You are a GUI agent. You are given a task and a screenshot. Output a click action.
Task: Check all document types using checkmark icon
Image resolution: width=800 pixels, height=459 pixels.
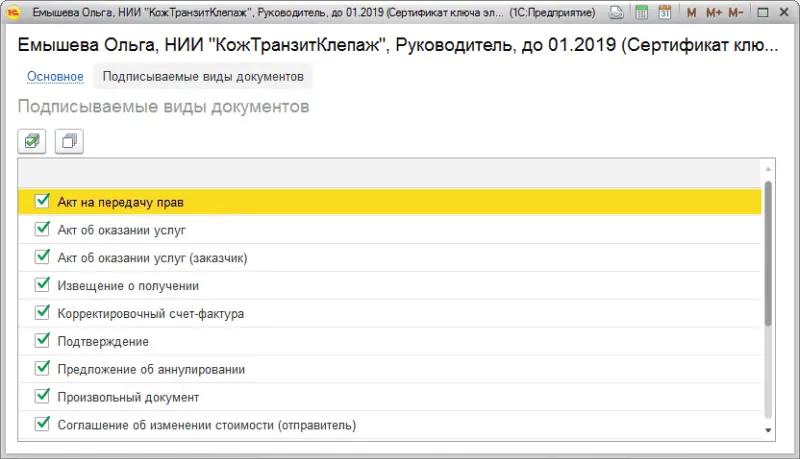coord(32,141)
